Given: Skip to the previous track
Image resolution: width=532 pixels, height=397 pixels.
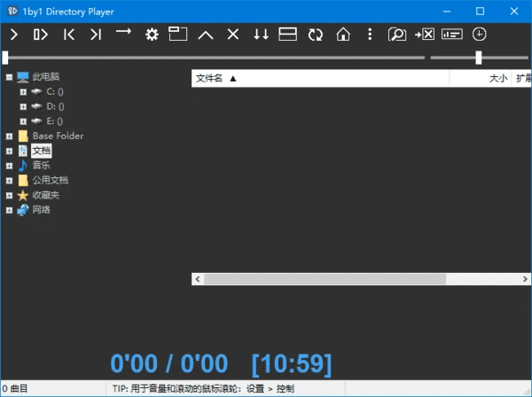Looking at the screenshot, I should click(68, 35).
